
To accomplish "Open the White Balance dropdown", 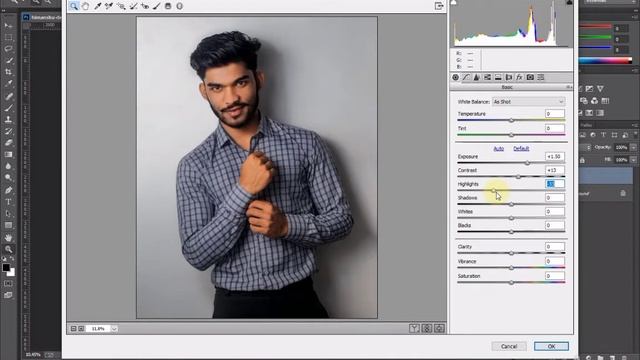I will click(x=528, y=102).
